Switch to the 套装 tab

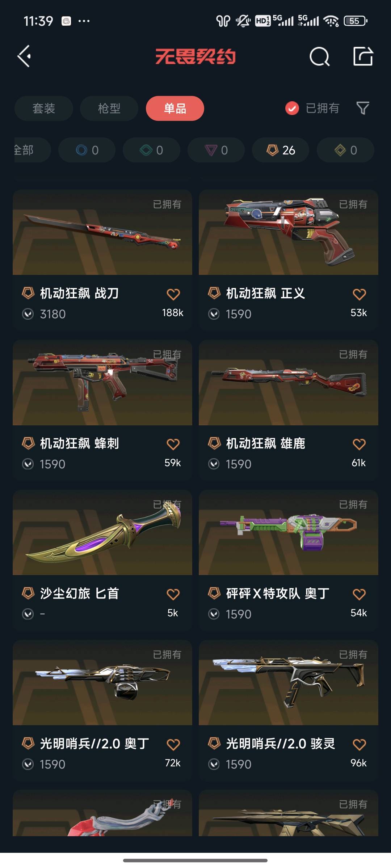click(44, 108)
